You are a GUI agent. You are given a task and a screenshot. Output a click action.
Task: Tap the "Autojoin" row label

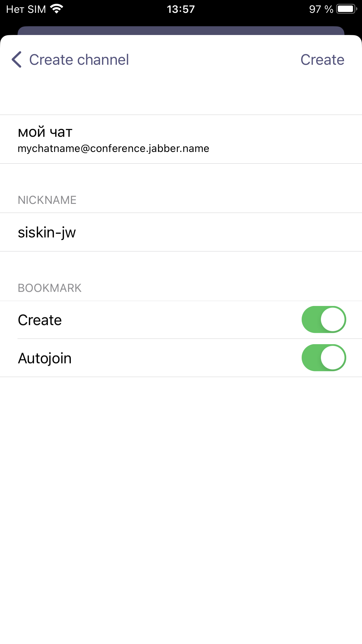click(45, 358)
